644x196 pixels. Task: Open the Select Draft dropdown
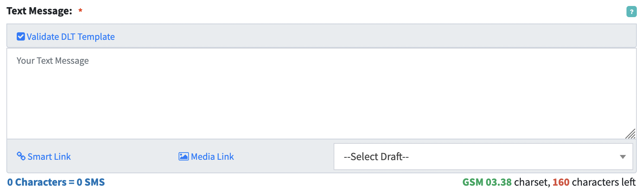click(x=478, y=157)
